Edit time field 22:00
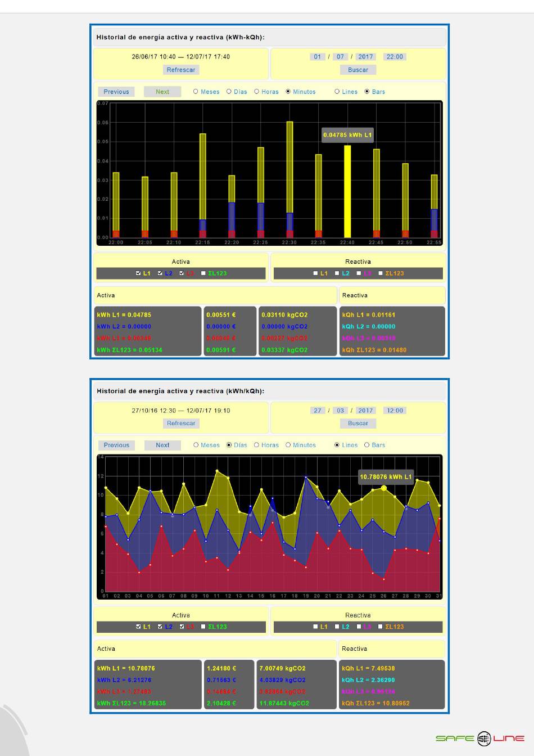534x756 pixels. 395,57
